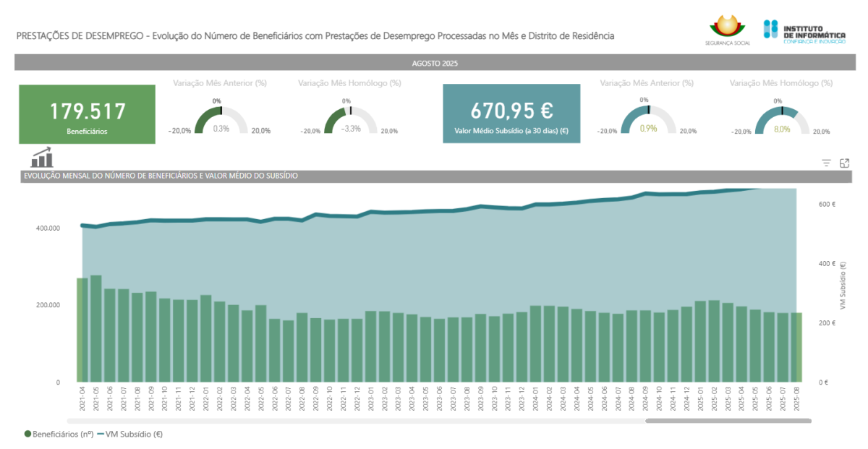Click the green Beneficiários legend marker
The image size is (868, 449).
click(x=28, y=434)
